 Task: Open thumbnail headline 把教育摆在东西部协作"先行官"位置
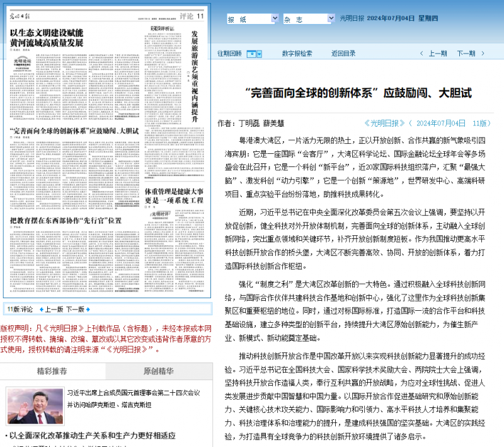point(66,221)
